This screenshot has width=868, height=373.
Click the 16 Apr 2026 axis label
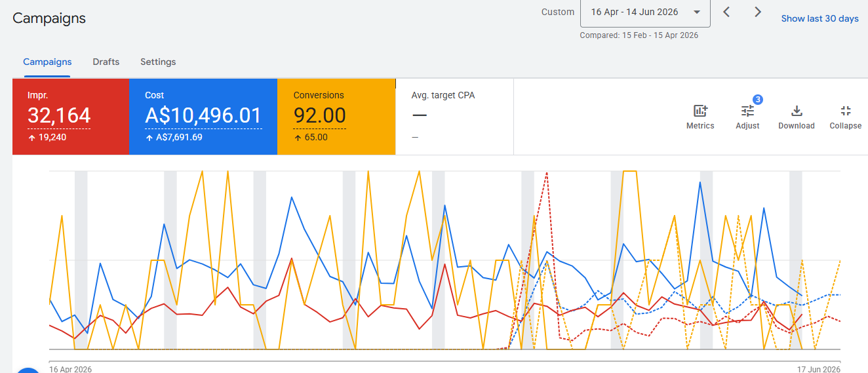(71, 369)
